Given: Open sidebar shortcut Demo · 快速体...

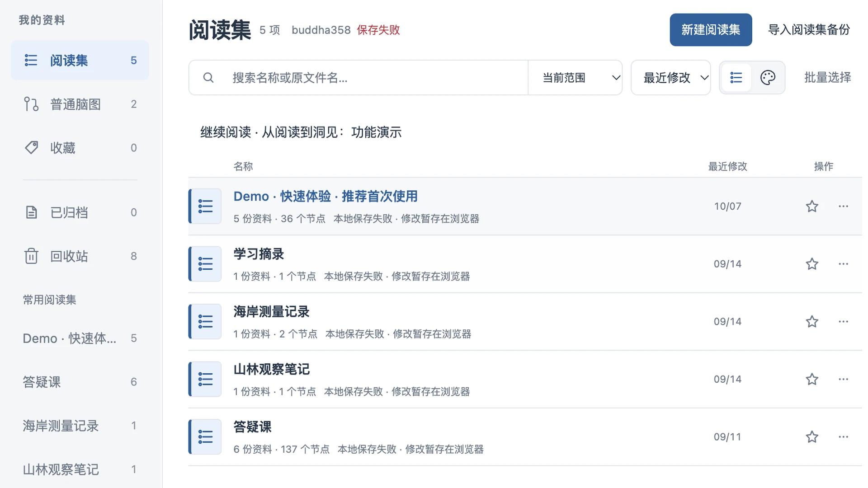Looking at the screenshot, I should coord(80,338).
